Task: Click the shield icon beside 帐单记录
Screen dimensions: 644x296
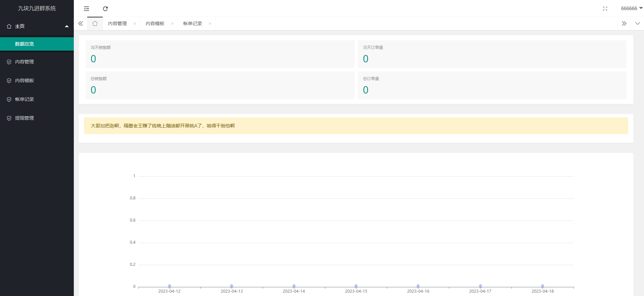Action: [9, 99]
